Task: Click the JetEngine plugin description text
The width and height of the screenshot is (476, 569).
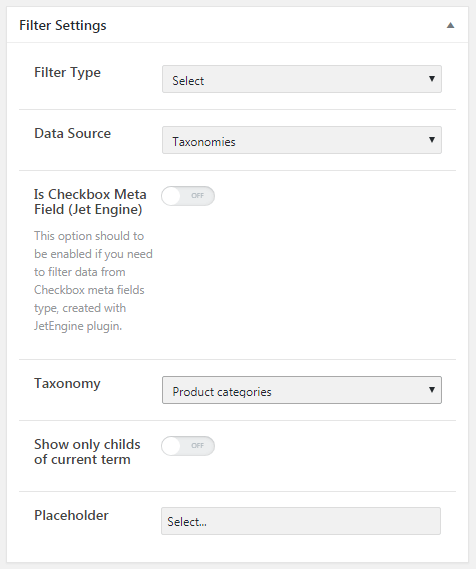Action: tap(93, 281)
